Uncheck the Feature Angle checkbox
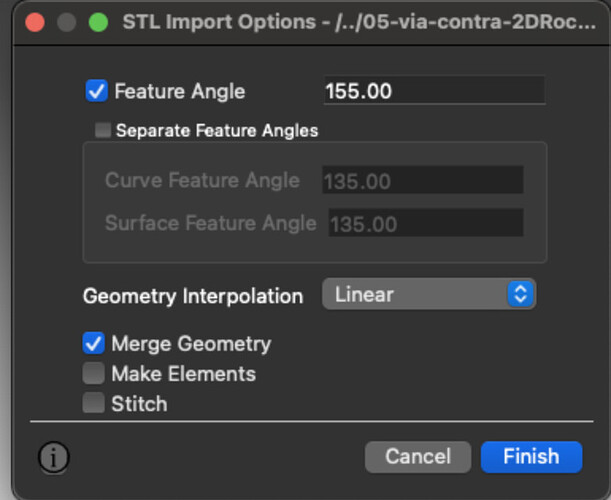 [97, 91]
